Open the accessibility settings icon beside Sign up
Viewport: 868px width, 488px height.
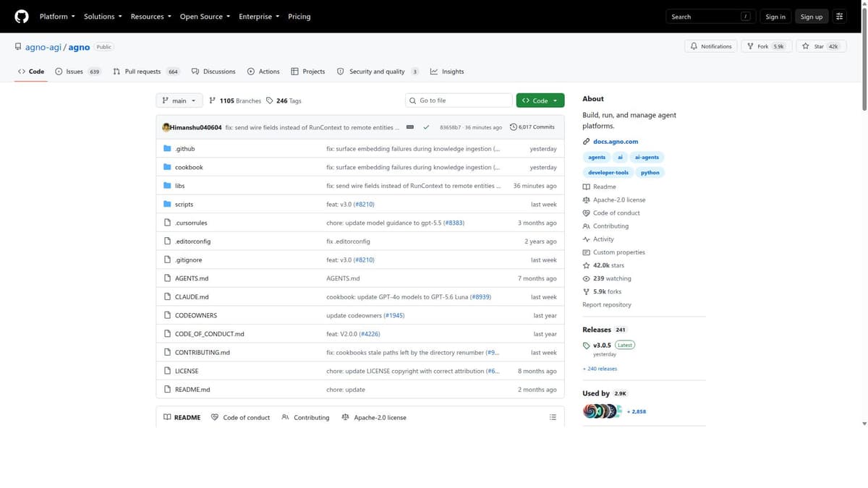[840, 17]
